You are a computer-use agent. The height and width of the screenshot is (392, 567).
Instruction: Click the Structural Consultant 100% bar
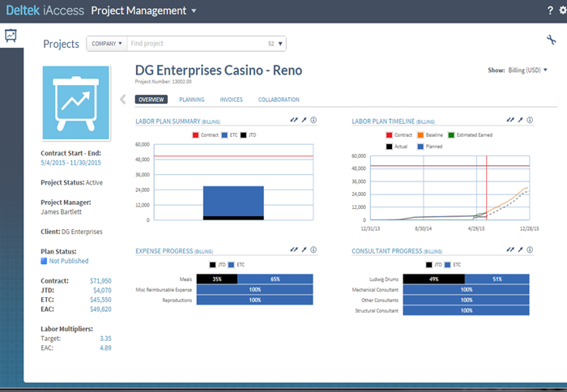tap(466, 310)
